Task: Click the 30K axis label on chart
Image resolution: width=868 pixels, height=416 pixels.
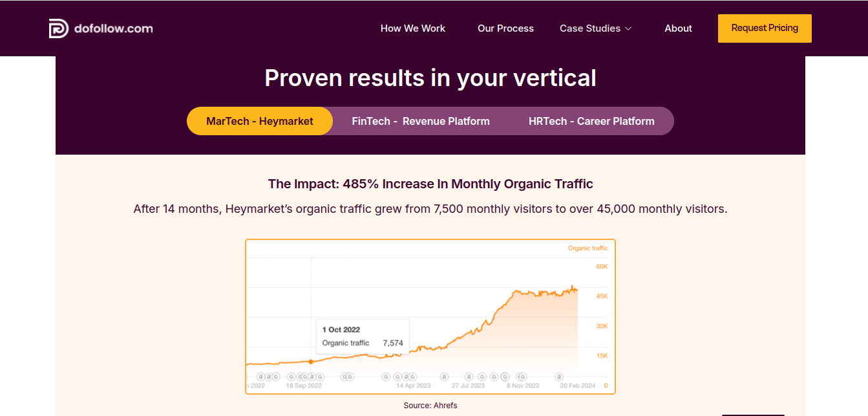Action: pyautogui.click(x=602, y=326)
